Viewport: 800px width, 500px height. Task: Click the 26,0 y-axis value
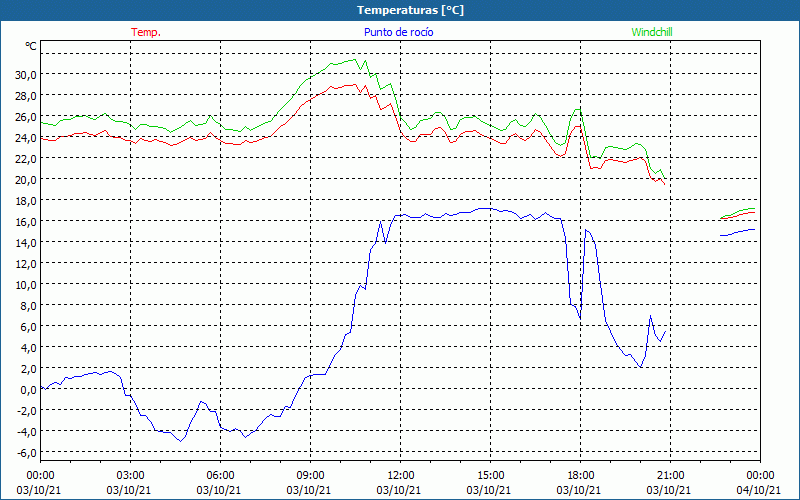pos(26,116)
